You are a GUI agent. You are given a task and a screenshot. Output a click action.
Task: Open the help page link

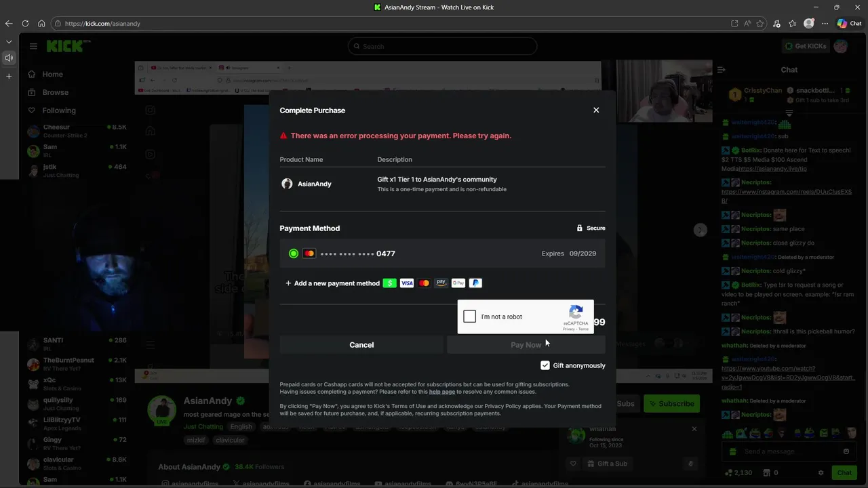click(442, 392)
